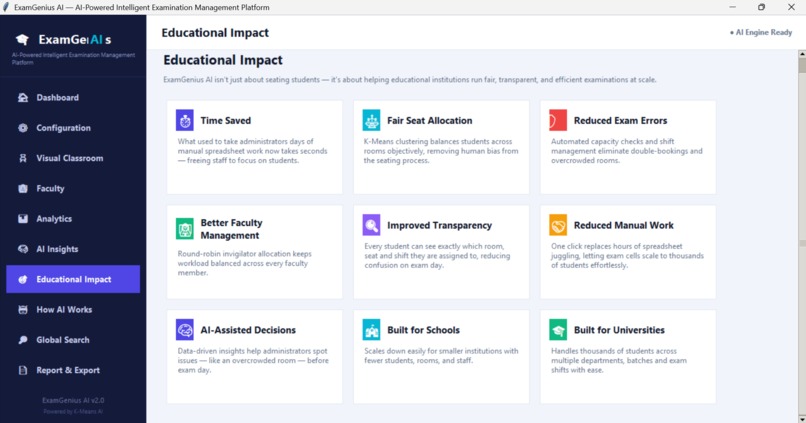Click the Improved Transparency magnifier icon
This screenshot has width=806, height=423.
(371, 225)
